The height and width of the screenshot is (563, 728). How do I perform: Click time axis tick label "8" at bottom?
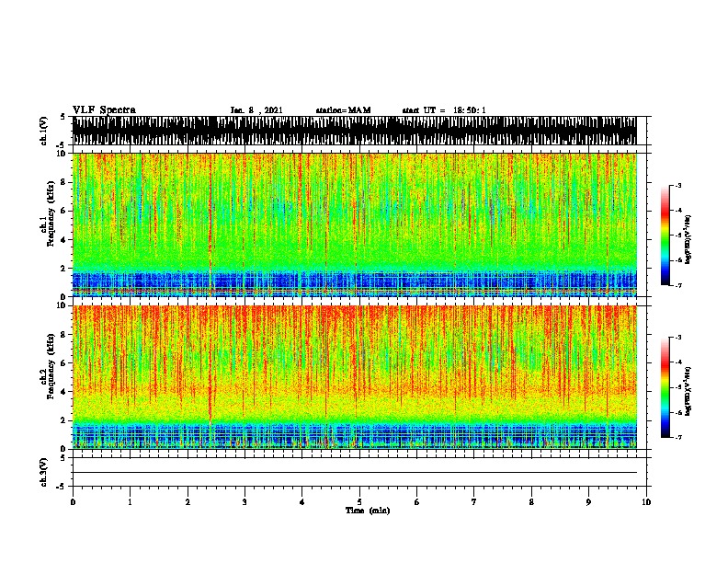click(x=531, y=502)
